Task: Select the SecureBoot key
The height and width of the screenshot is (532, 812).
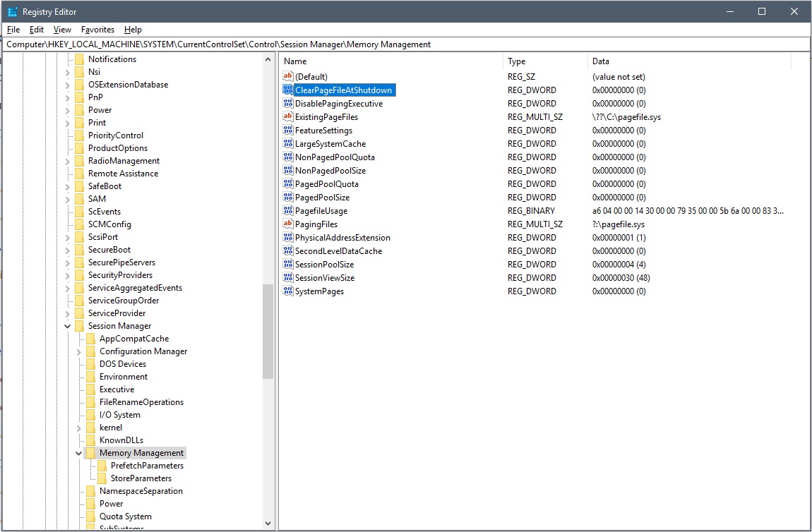Action: [x=109, y=250]
